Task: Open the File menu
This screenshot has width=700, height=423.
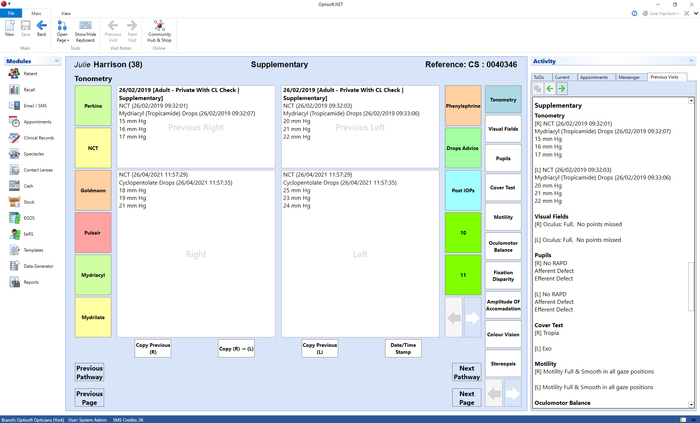Action: point(11,13)
